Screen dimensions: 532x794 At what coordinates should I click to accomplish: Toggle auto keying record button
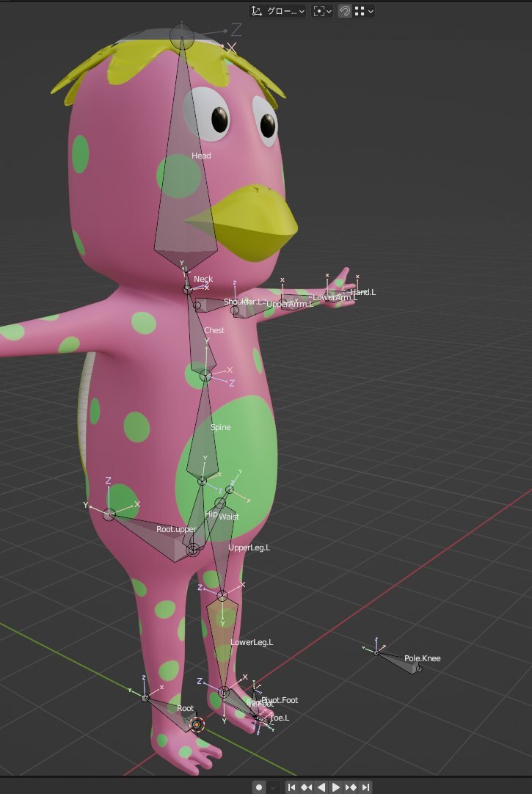coord(259,787)
